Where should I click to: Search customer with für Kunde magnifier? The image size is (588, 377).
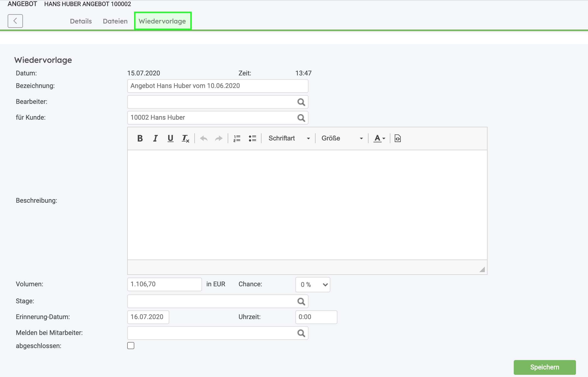coord(301,118)
